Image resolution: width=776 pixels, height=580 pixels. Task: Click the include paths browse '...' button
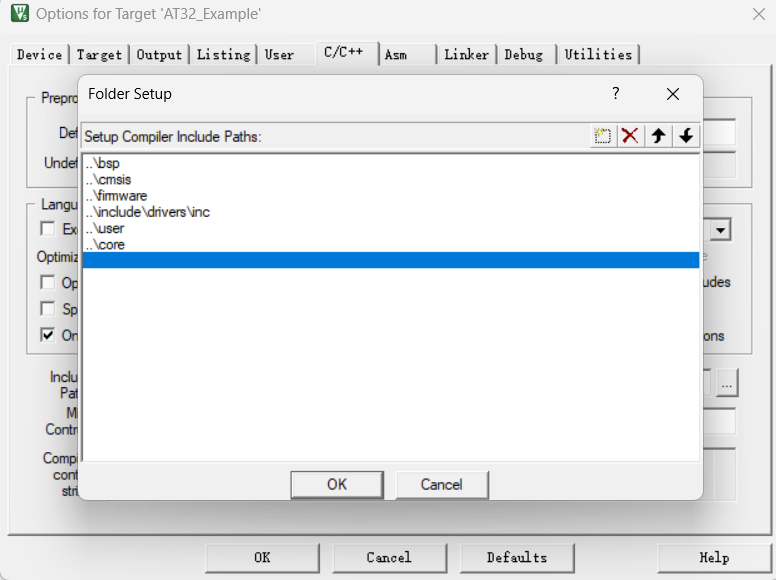727,383
